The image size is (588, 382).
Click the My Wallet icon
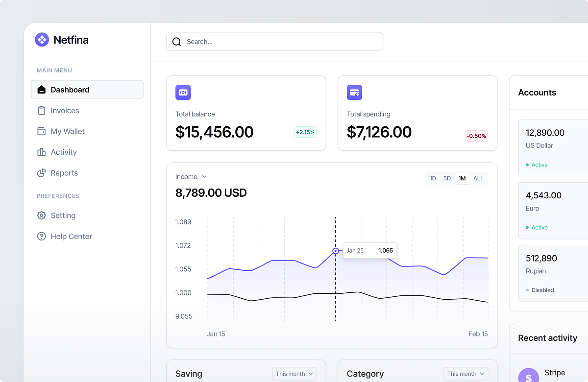[x=41, y=131]
